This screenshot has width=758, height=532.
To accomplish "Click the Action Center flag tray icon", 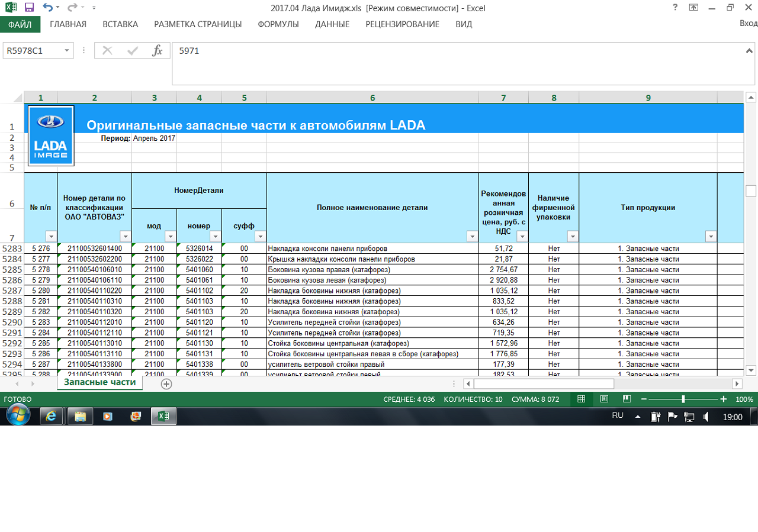I will click(x=672, y=417).
